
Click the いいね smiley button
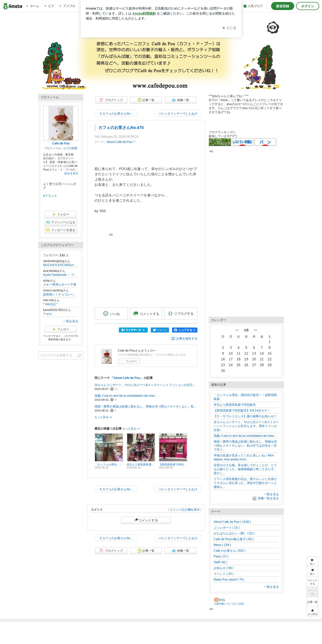tap(111, 313)
